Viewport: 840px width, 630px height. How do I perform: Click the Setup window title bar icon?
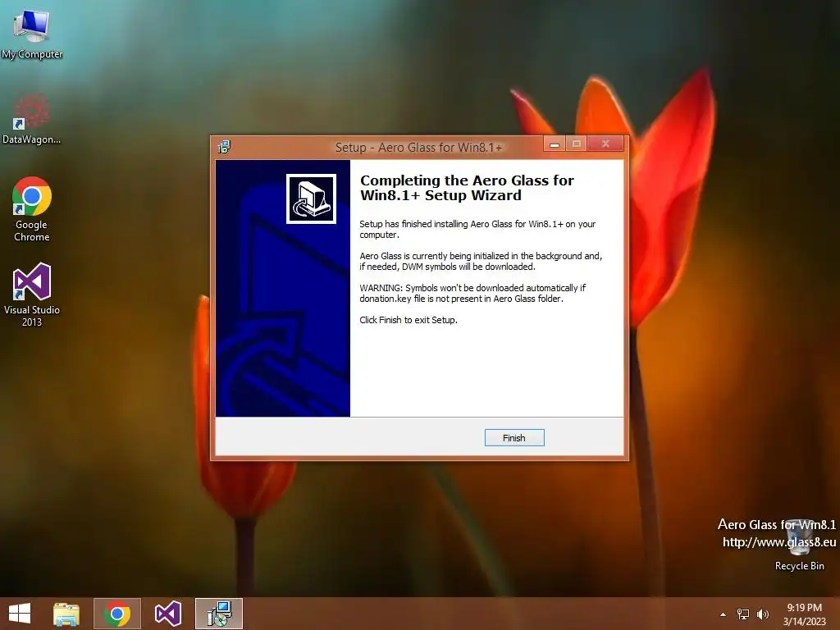coord(225,147)
